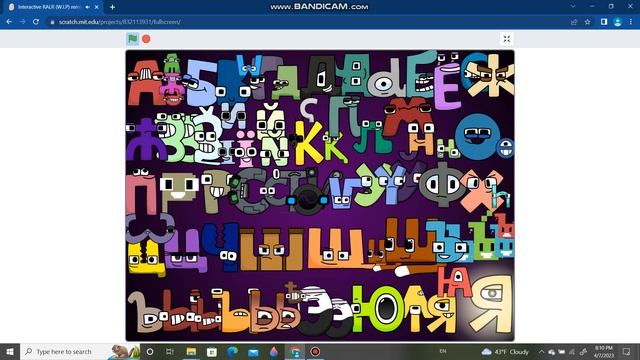Click the EN language indicator
Screen dimensions: 640x360
pyautogui.click(x=443, y=351)
